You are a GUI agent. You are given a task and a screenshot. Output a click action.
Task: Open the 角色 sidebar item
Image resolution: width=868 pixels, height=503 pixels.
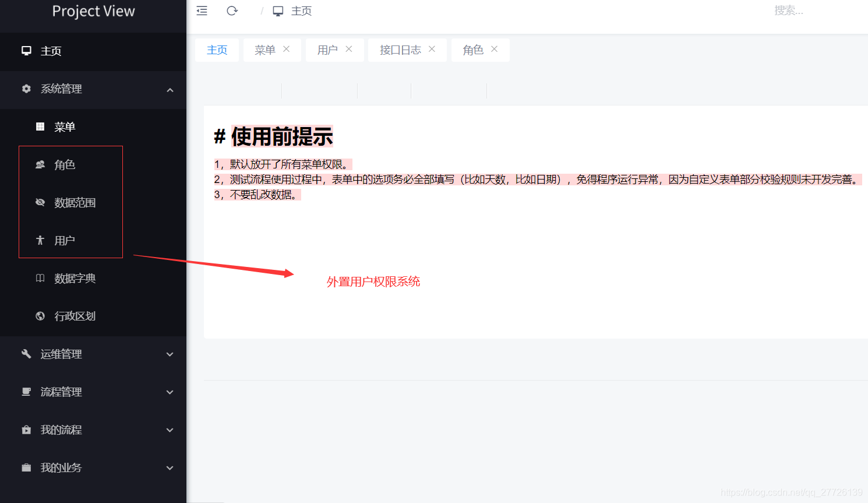93,164
